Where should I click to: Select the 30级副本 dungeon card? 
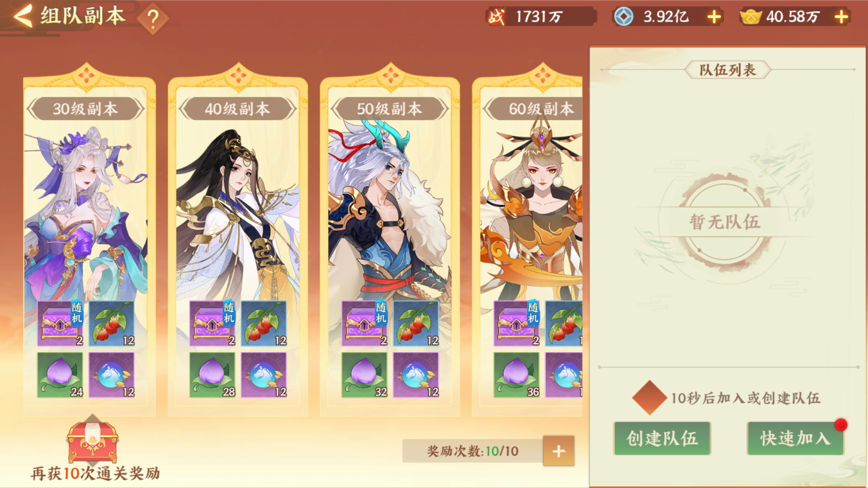click(90, 246)
